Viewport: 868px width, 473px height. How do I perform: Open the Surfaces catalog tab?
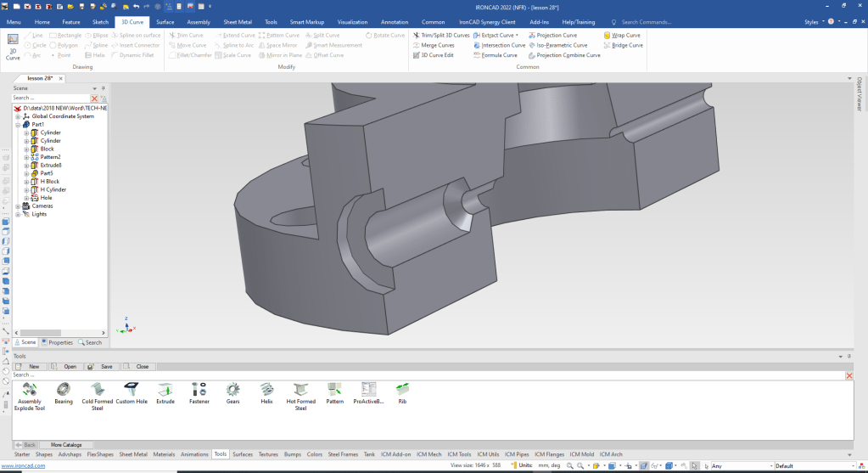click(243, 454)
